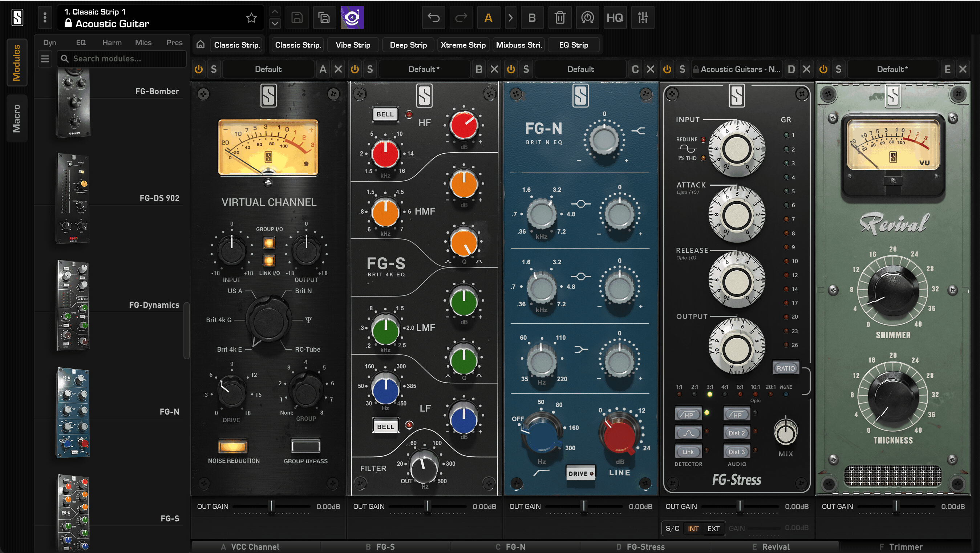Select the EQ Strip preset tab
The image size is (980, 553).
point(573,45)
